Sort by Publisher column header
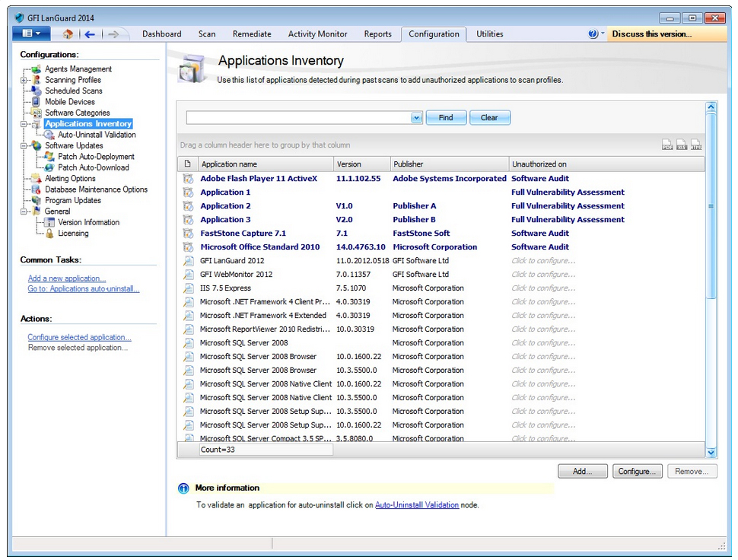This screenshot has height=560, width=738. click(449, 164)
